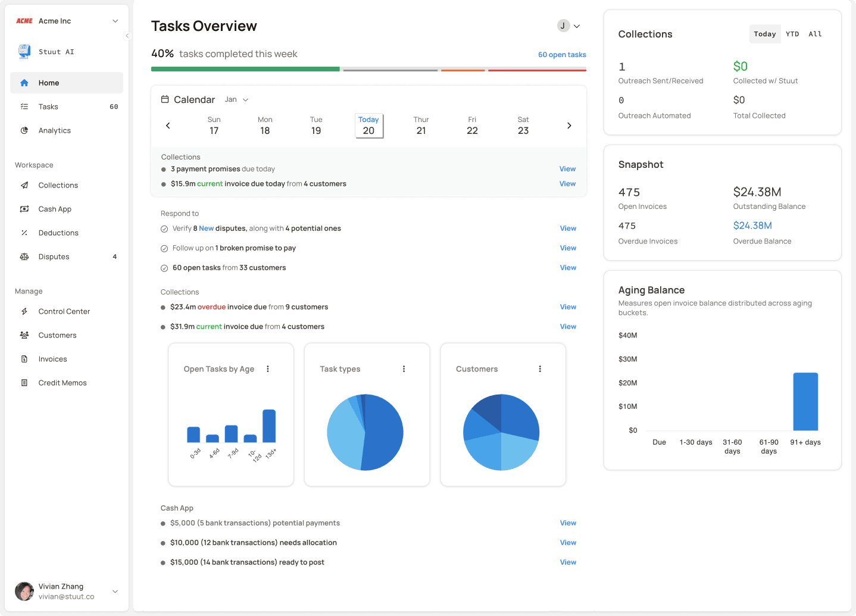Open the 60 open tasks link

561,55
